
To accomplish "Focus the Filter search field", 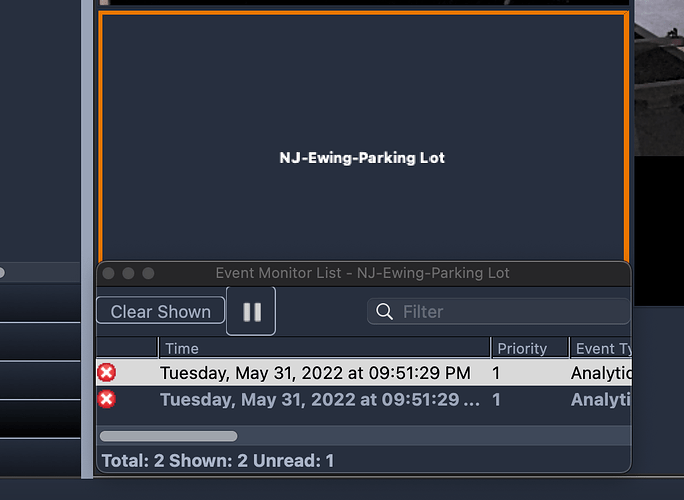I will point(499,312).
